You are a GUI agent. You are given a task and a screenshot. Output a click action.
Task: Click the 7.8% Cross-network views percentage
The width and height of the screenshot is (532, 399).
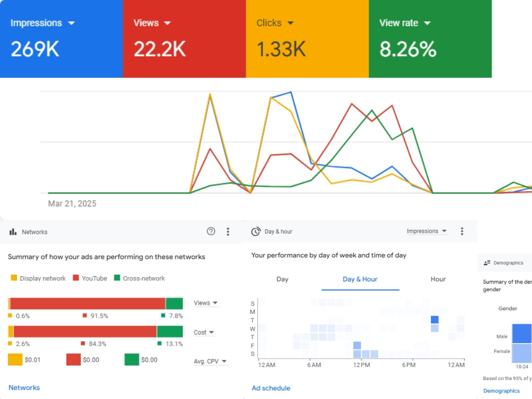click(176, 316)
